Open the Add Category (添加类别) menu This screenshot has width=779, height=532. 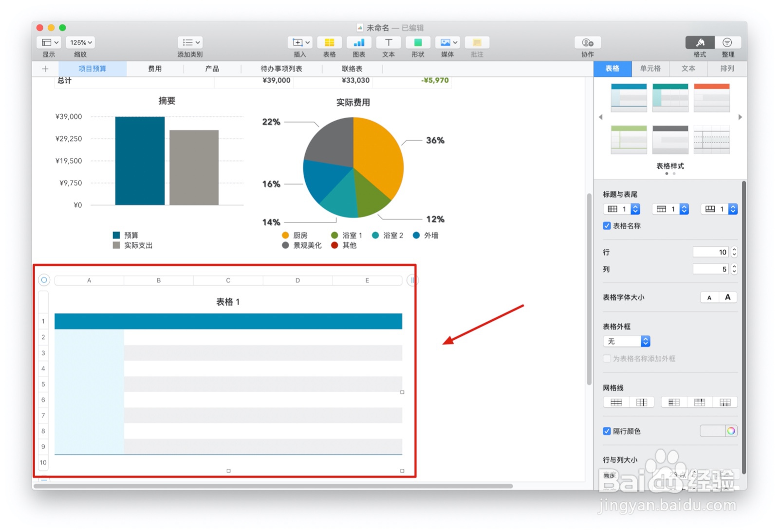(190, 43)
